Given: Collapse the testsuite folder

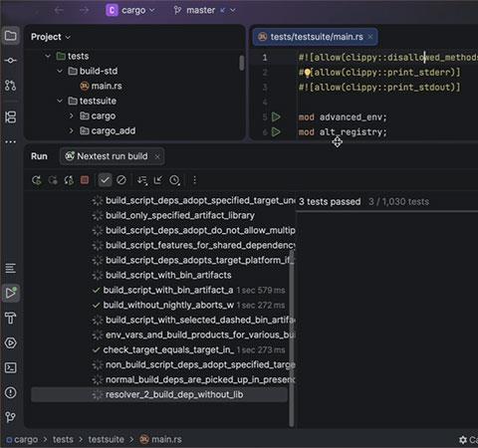Looking at the screenshot, I should [60, 101].
